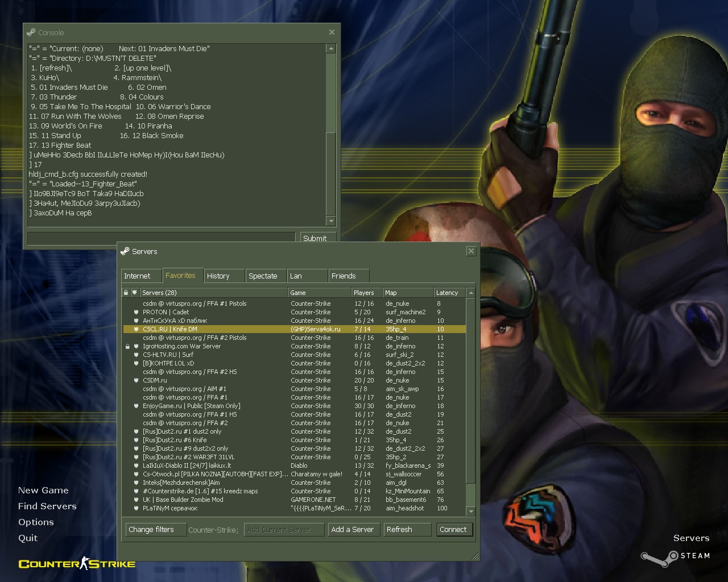Screen dimensions: 728x582
Task: Refresh the server list
Action: coord(407,530)
